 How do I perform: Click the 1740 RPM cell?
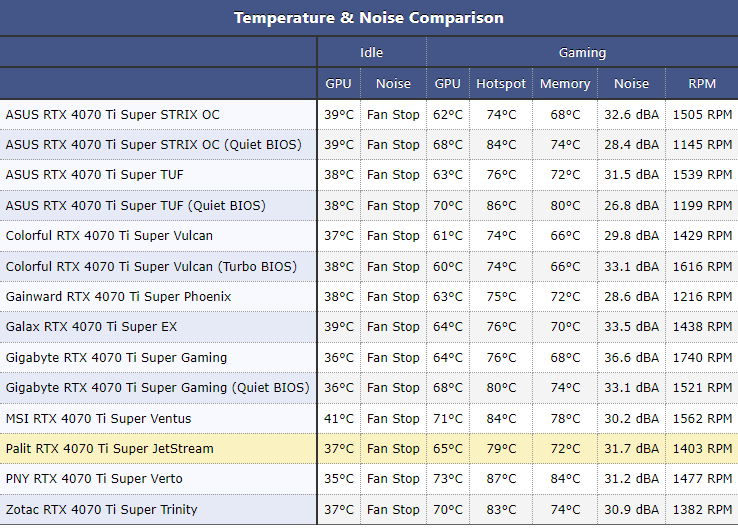pyautogui.click(x=702, y=358)
